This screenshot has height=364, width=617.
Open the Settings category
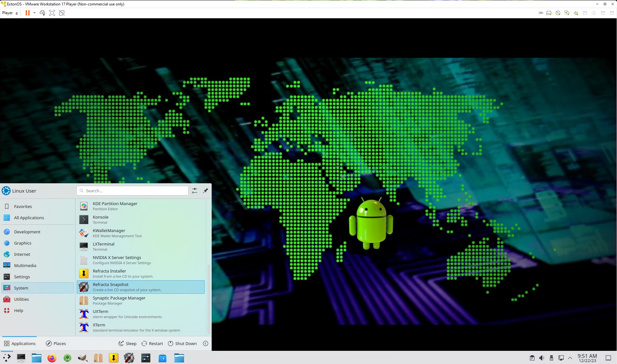point(38,277)
